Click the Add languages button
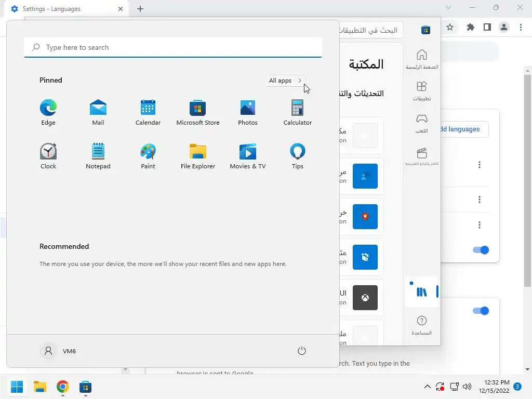The width and height of the screenshot is (532, 399). [464, 129]
